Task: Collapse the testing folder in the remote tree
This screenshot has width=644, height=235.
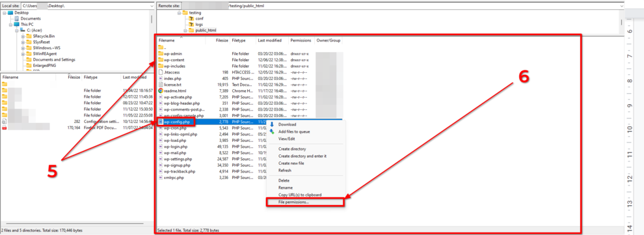Action: pos(179,13)
